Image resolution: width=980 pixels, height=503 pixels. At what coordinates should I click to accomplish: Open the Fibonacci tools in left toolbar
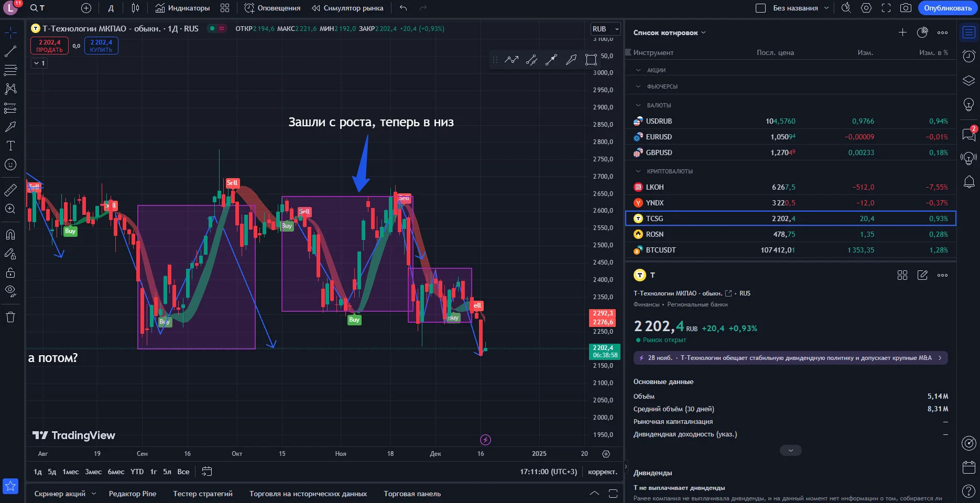10,70
